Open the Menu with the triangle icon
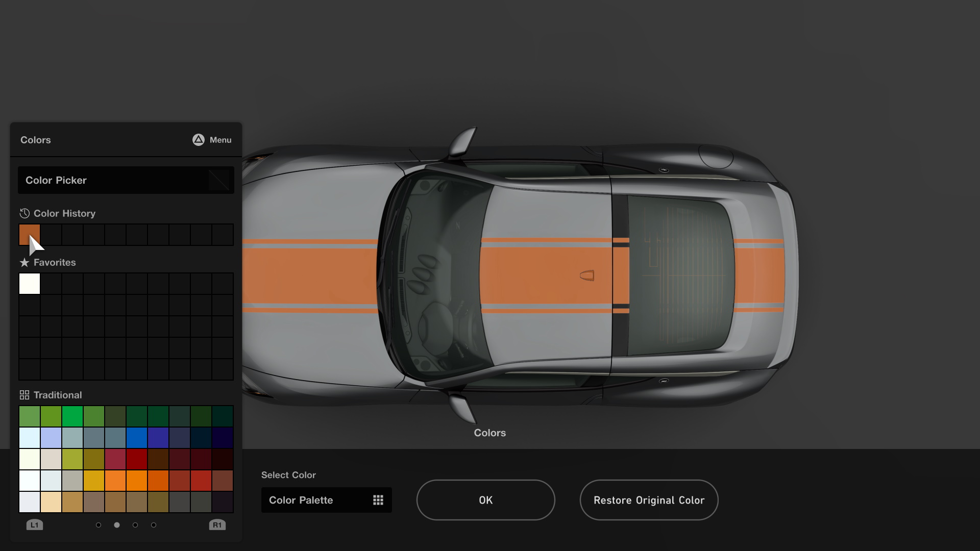Screen dimensions: 980x551 coord(211,140)
